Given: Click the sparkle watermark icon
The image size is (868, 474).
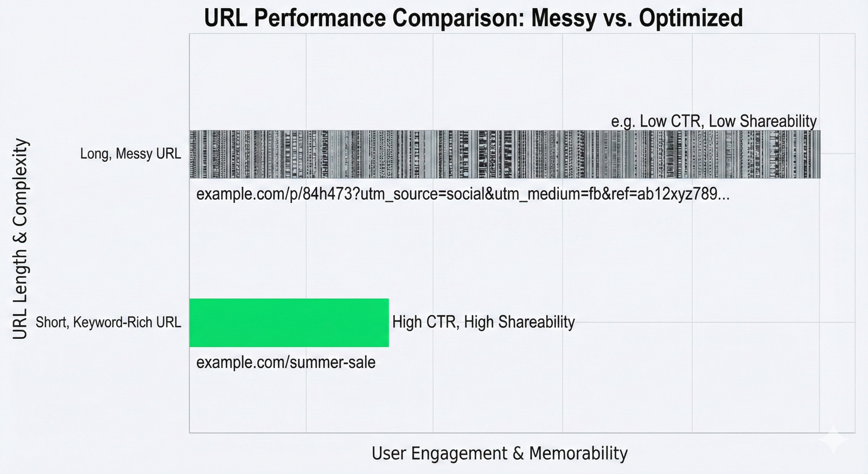Looking at the screenshot, I should point(835,440).
